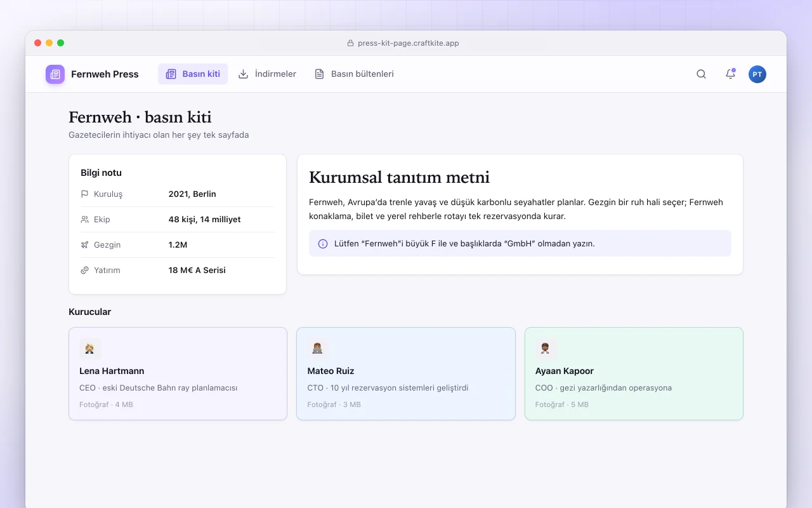The height and width of the screenshot is (508, 812).
Task: Click Lena Hartmann's avatar emoji
Action: [x=90, y=349]
